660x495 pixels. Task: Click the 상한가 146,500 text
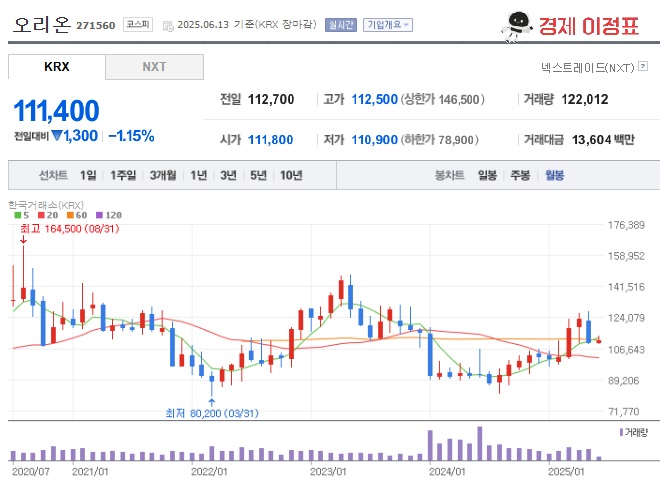(442, 99)
